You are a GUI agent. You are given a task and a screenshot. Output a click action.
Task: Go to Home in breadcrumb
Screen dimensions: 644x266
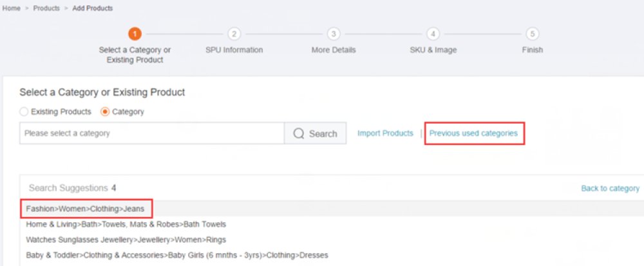pyautogui.click(x=12, y=8)
